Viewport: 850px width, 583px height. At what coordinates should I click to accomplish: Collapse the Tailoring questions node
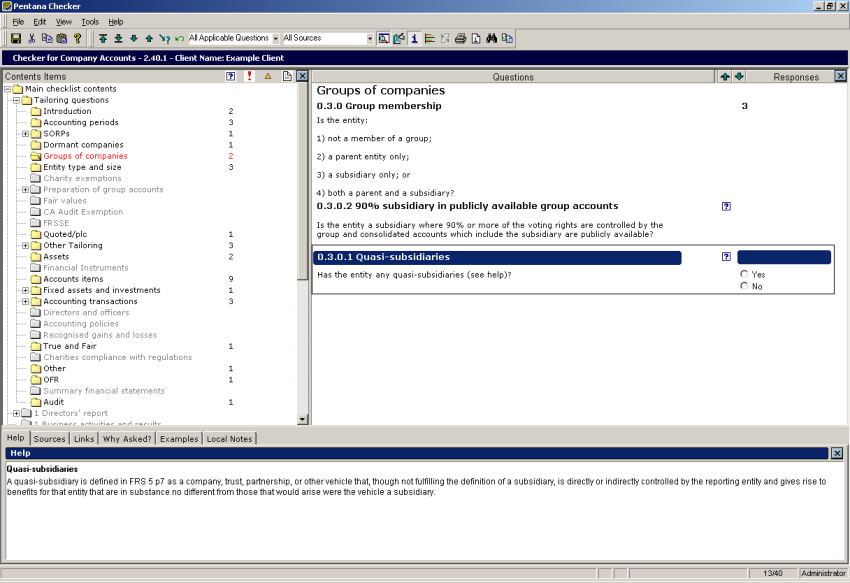click(16, 100)
